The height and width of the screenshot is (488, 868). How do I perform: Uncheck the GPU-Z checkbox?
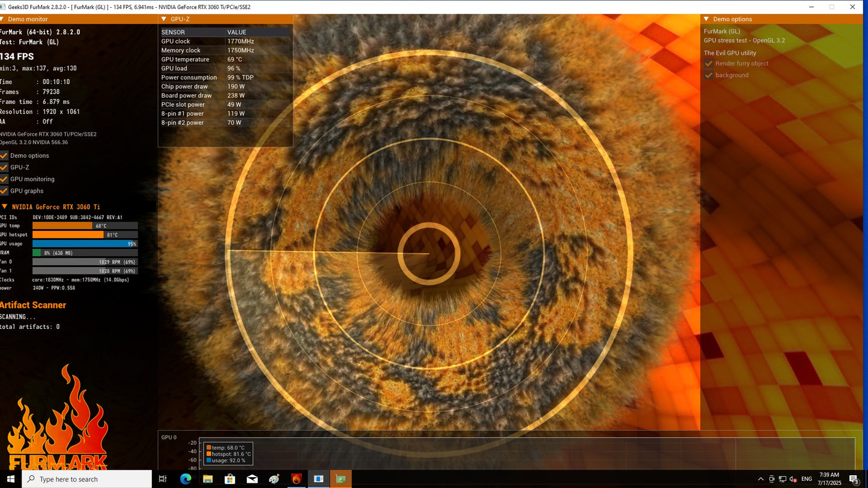click(x=4, y=167)
